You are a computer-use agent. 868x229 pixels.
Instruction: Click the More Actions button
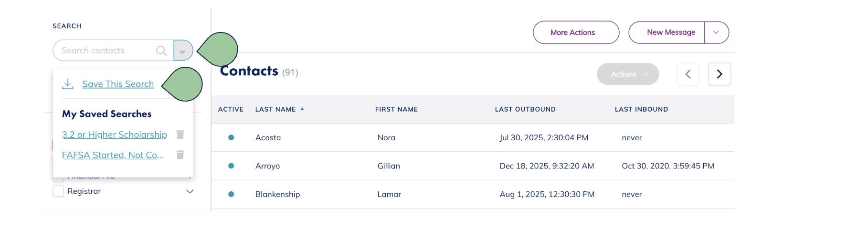(576, 32)
